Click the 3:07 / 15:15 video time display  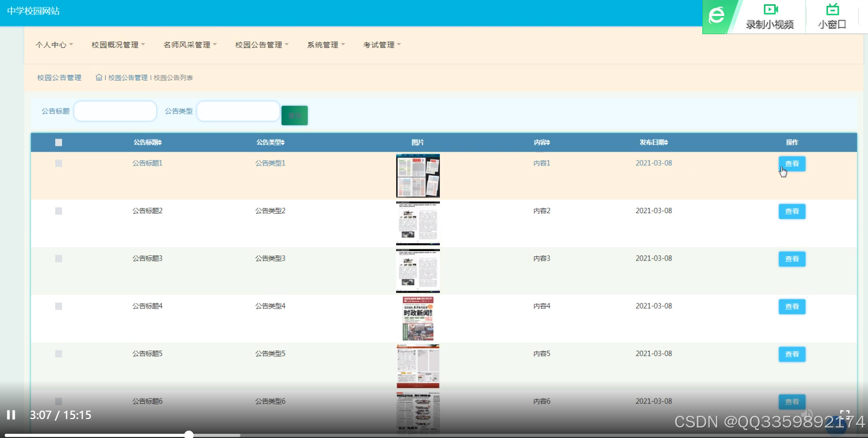click(x=60, y=415)
